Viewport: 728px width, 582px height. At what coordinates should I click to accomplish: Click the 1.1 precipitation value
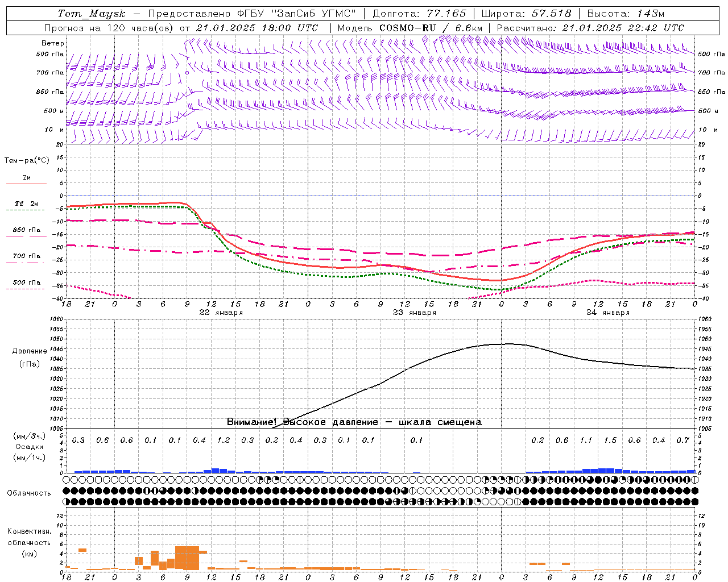point(586,440)
